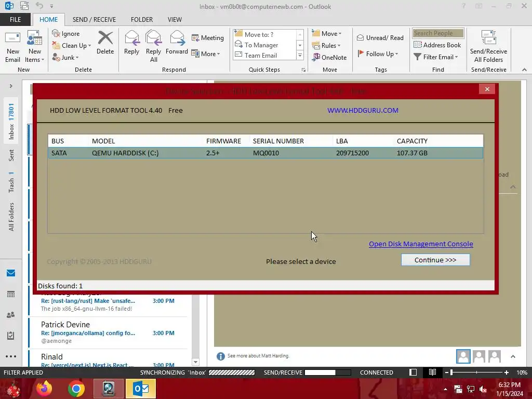Collapse the people pane
Viewport: 532px width, 399px height.
pos(513,356)
